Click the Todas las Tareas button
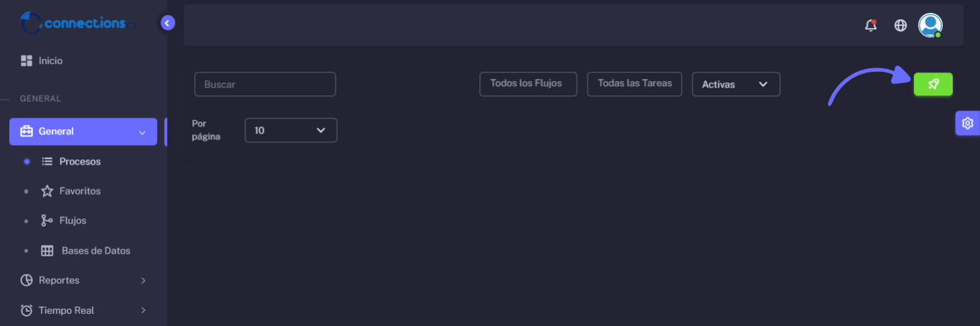Viewport: 980px width, 326px height. 635,83
